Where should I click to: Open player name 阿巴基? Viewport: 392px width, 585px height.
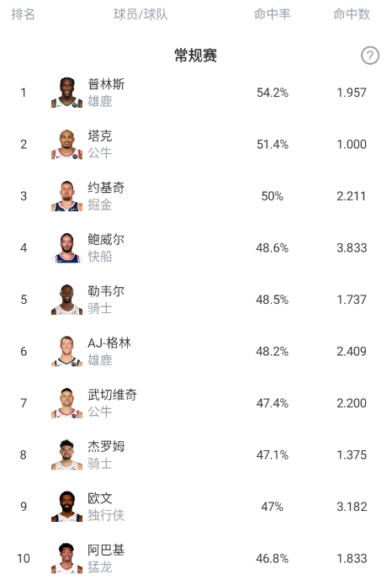106,550
